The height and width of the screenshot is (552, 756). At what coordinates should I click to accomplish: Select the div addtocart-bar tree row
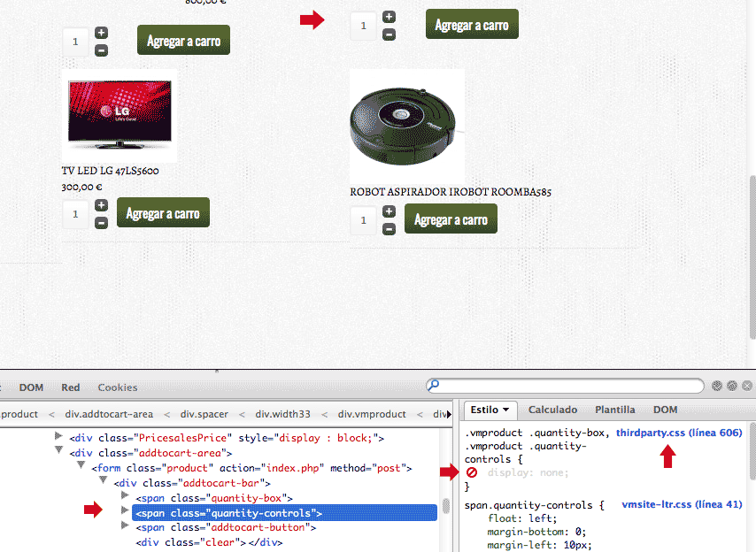192,483
